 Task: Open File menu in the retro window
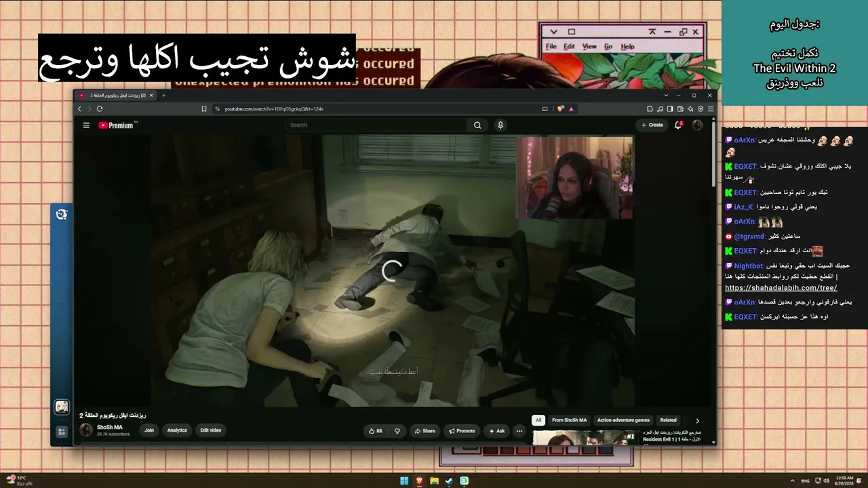[551, 47]
